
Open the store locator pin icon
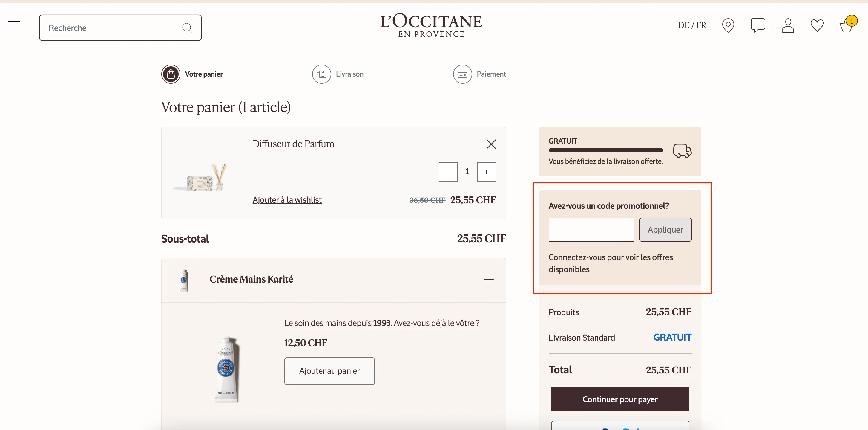tap(729, 25)
